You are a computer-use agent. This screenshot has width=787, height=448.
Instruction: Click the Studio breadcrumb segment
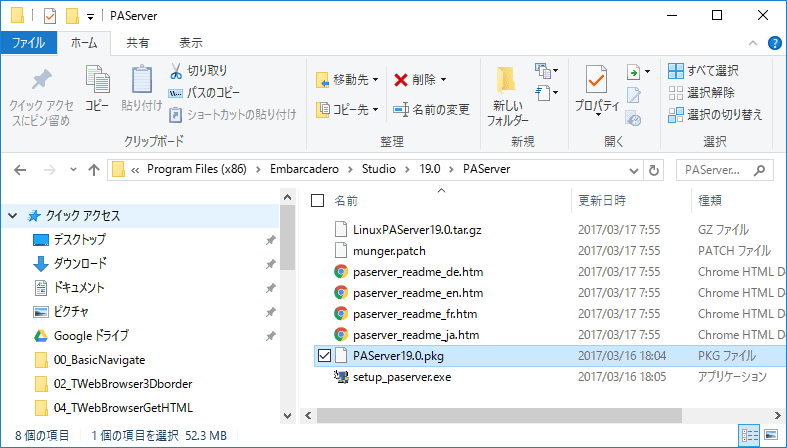click(379, 169)
